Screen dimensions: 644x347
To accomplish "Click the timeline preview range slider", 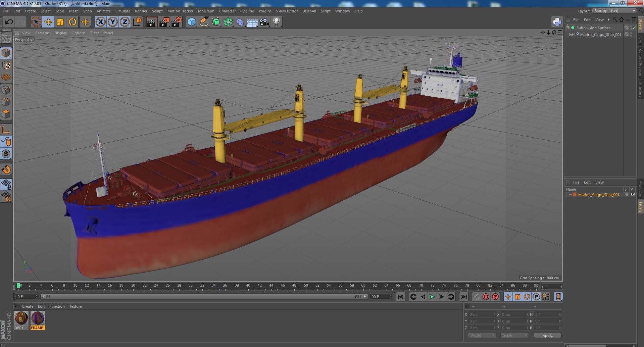I will tap(204, 296).
